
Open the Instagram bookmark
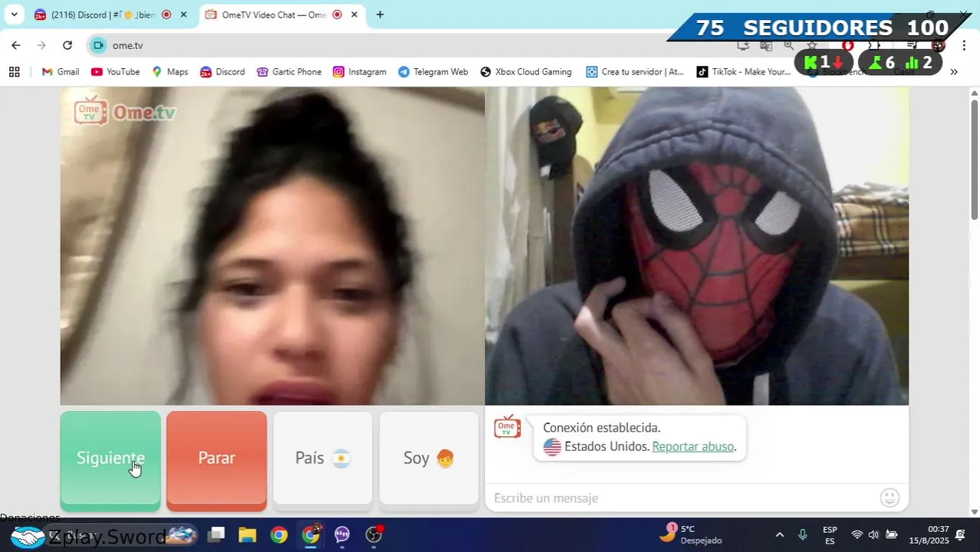[x=360, y=71]
